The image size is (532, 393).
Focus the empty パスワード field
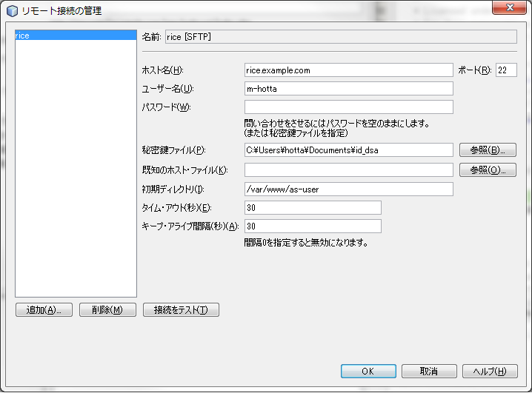point(348,107)
